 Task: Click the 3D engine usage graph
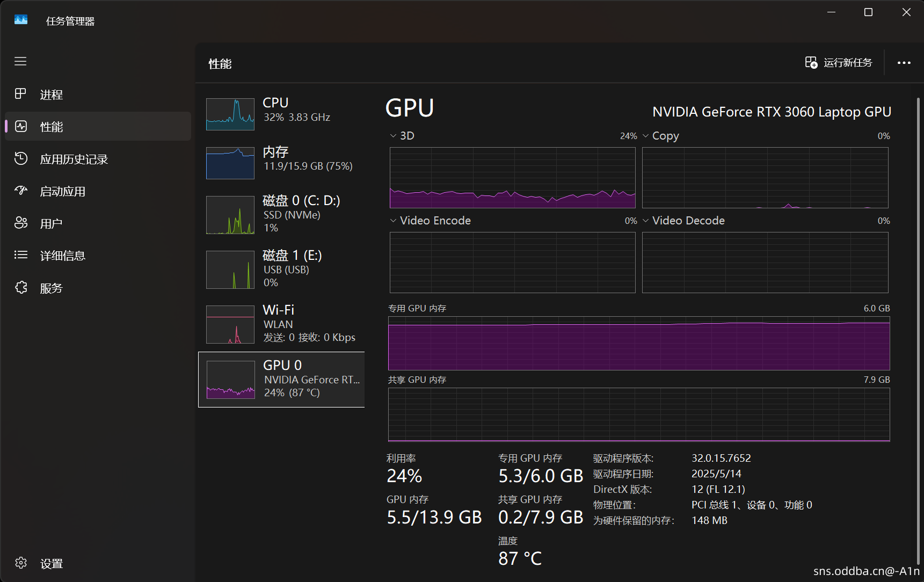pyautogui.click(x=513, y=178)
